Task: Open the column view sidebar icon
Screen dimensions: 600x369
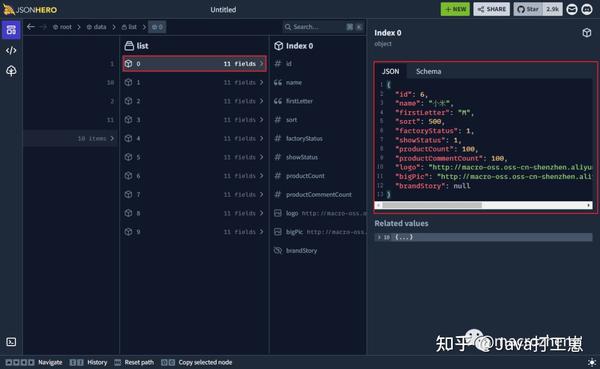Action: coord(11,30)
